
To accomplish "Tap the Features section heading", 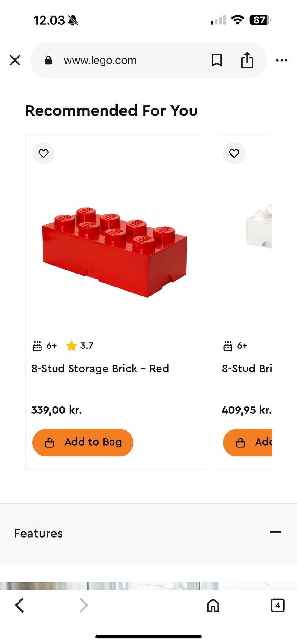I will [38, 533].
